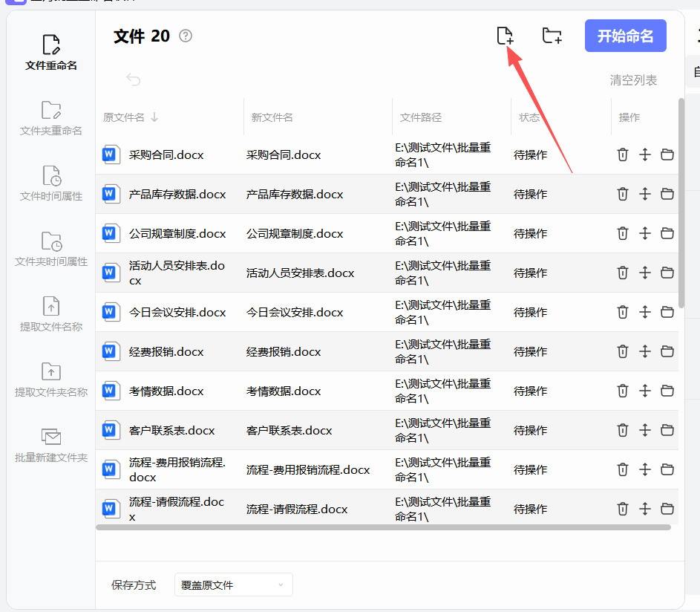Click move icon for 客户联系表.docx row
700x612 pixels.
pyautogui.click(x=644, y=430)
